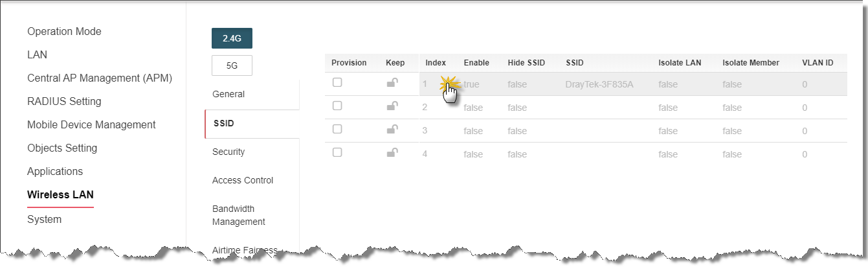
Task: Open the System menu item
Action: point(45,219)
